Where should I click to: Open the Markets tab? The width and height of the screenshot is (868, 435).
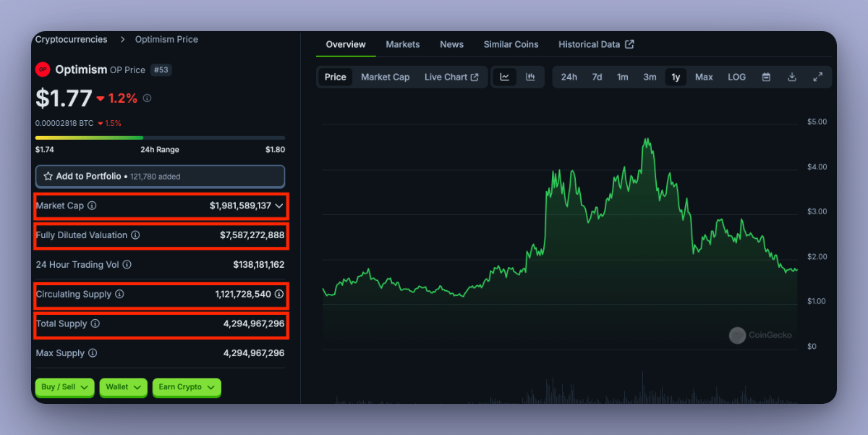coord(403,44)
